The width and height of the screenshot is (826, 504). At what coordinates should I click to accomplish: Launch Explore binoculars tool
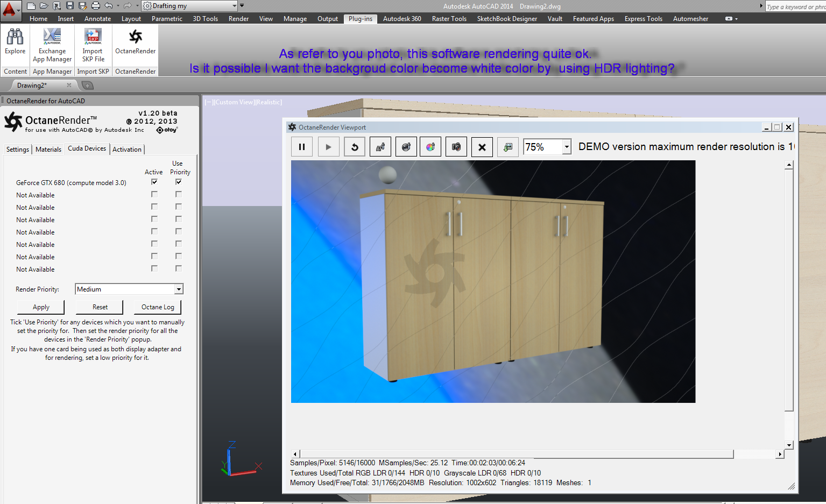pos(15,41)
